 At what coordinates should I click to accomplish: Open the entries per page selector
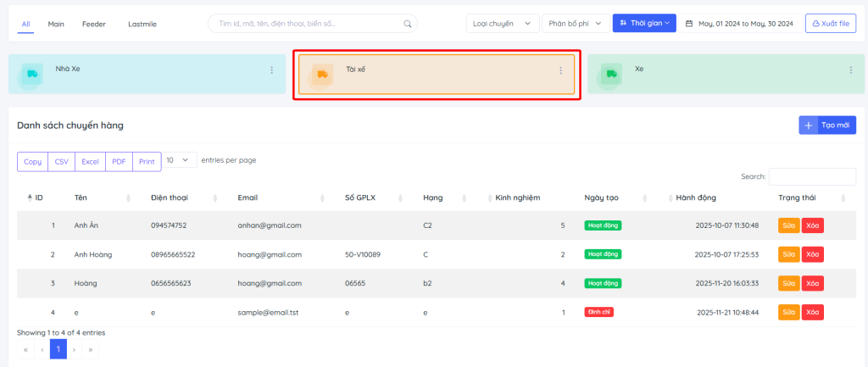178,160
